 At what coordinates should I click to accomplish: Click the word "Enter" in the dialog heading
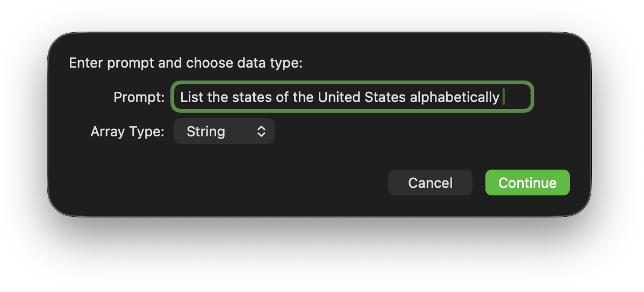pos(87,63)
